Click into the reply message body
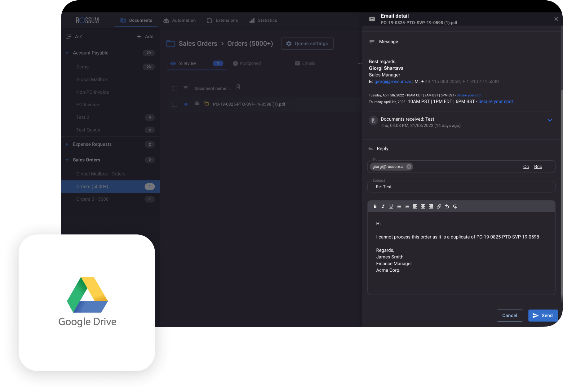 click(461, 253)
